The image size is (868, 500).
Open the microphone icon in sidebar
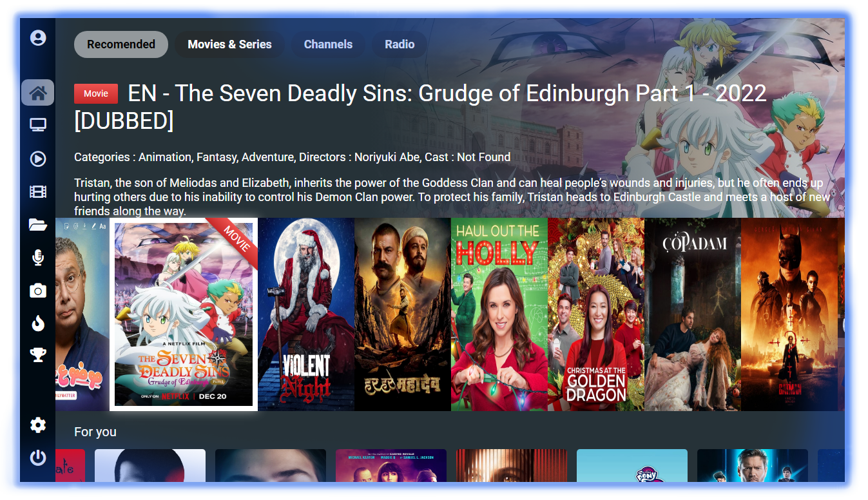click(38, 258)
